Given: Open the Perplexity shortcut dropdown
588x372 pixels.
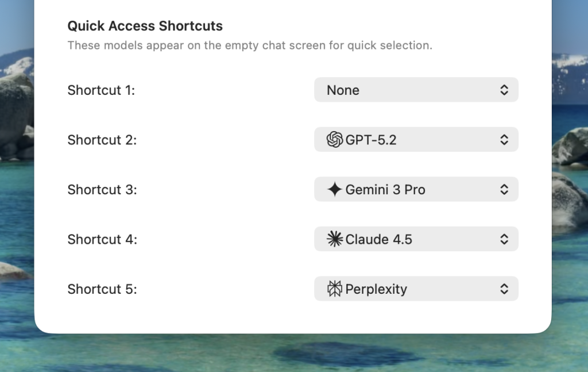Looking at the screenshot, I should [x=416, y=289].
